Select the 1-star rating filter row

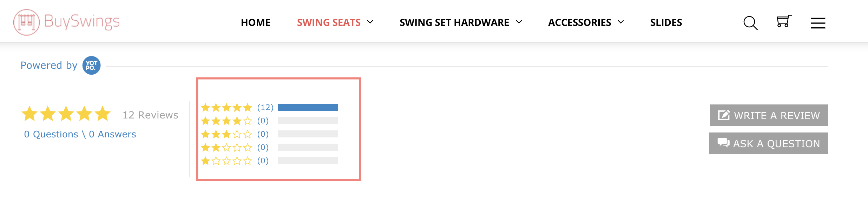tap(226, 161)
